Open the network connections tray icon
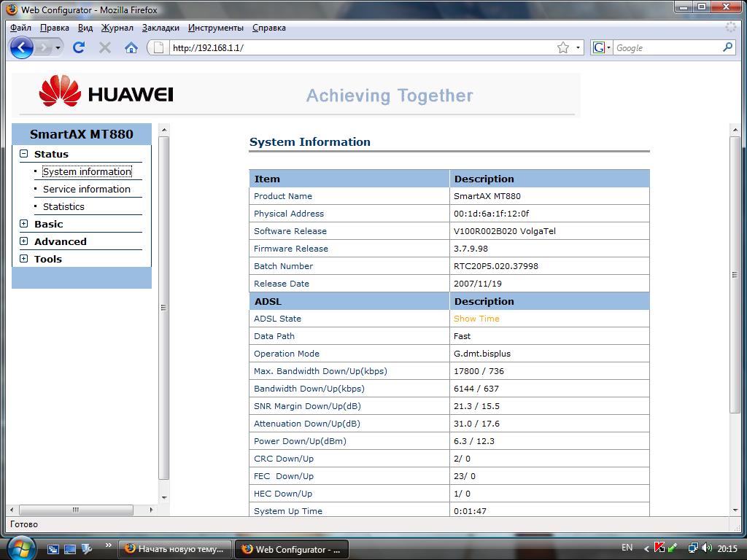 pos(693,548)
